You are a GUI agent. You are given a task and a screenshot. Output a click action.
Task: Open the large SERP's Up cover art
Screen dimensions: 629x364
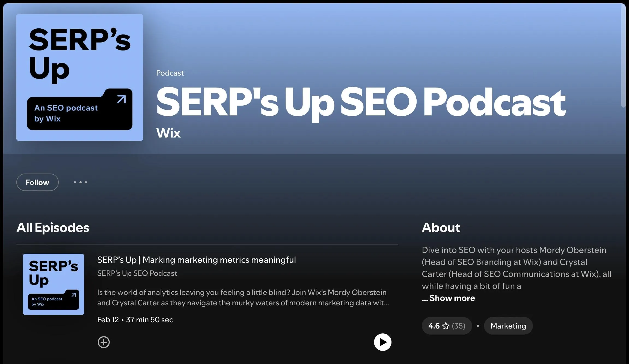tap(80, 77)
